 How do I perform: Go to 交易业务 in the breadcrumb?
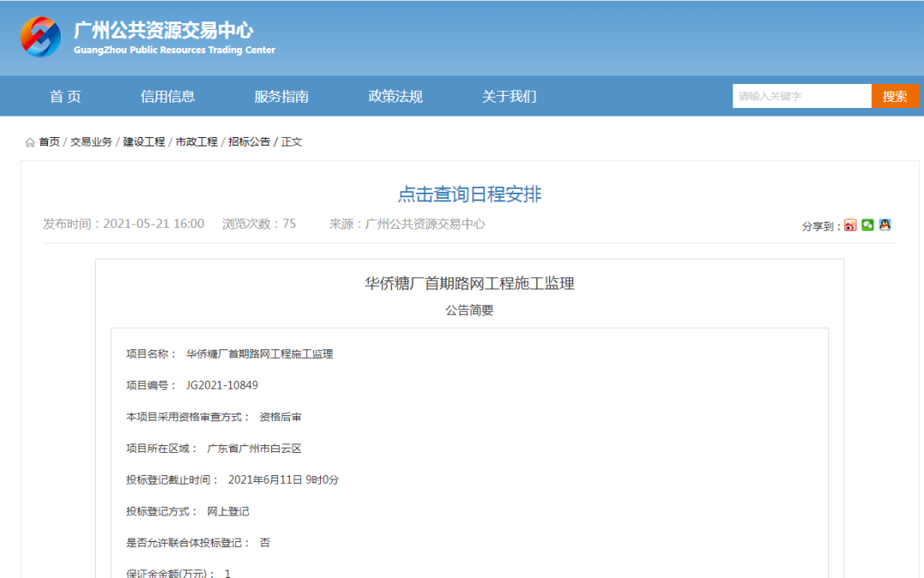click(91, 142)
